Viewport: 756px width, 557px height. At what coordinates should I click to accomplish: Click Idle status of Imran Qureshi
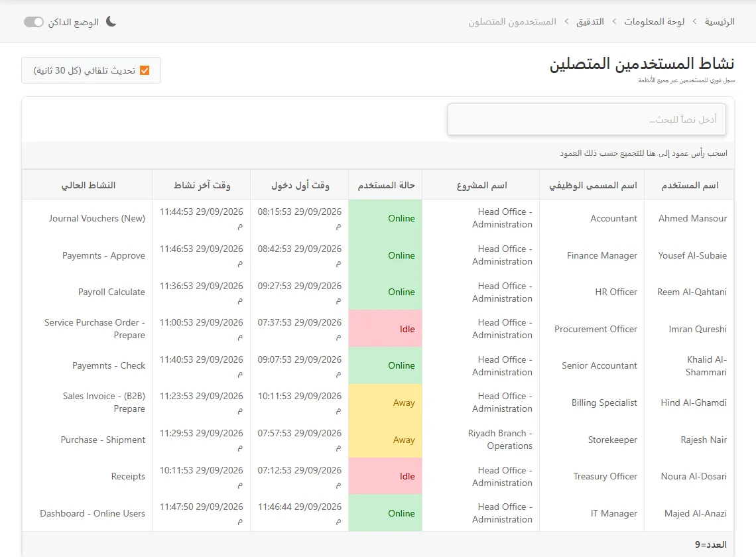coord(385,329)
